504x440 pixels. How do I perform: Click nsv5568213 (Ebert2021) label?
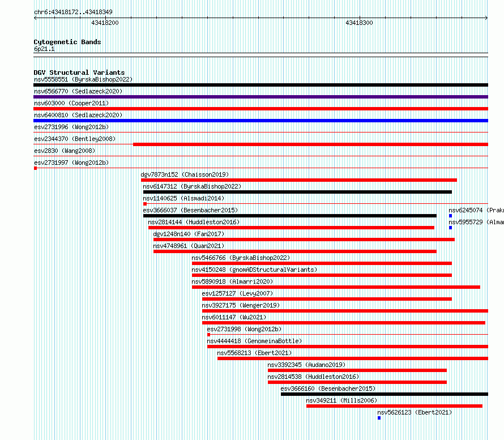tap(254, 353)
